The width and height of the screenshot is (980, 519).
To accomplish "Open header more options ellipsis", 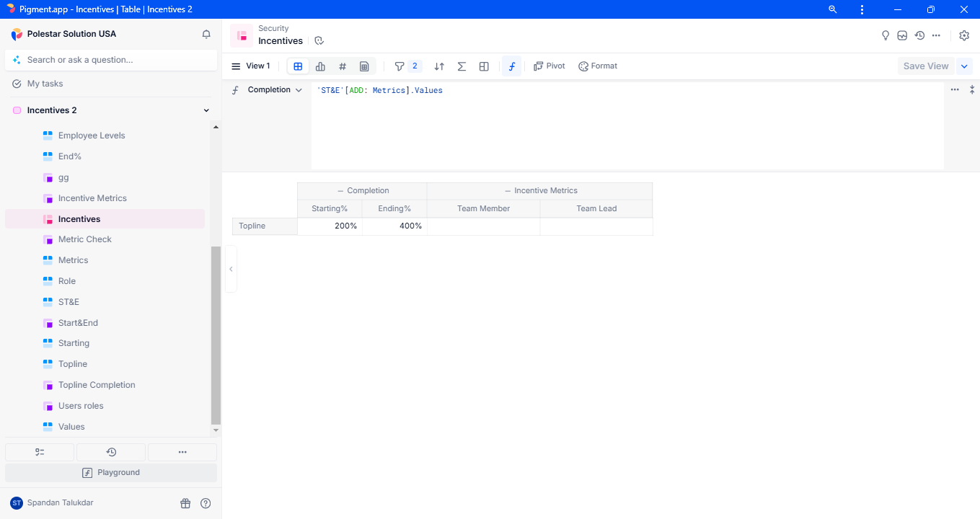I will point(936,35).
